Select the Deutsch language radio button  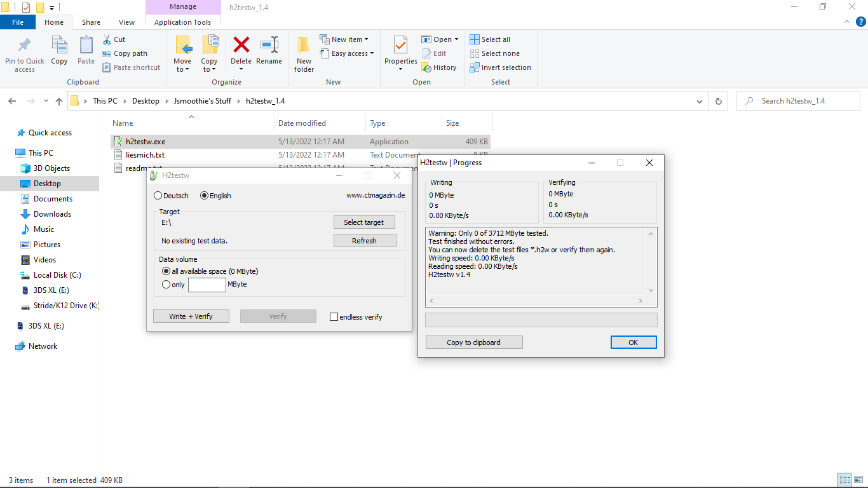[x=158, y=196]
